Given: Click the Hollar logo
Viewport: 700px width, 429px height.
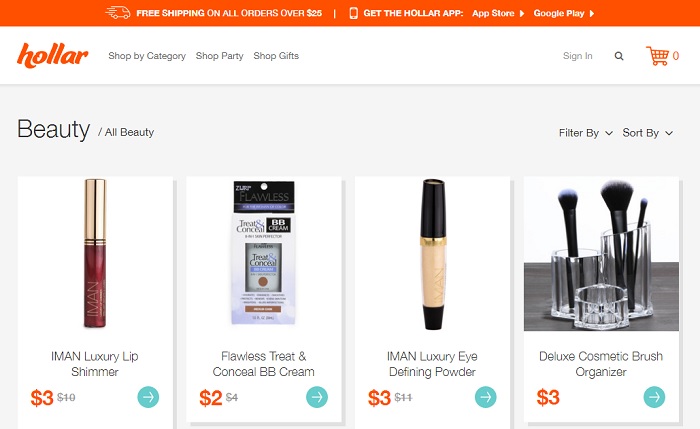Looking at the screenshot, I should click(53, 56).
